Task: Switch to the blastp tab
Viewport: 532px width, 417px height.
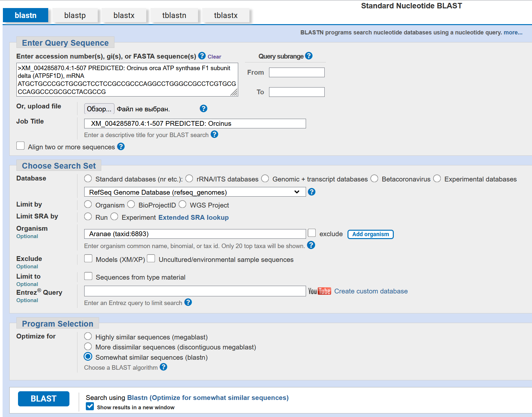Action: (x=75, y=15)
